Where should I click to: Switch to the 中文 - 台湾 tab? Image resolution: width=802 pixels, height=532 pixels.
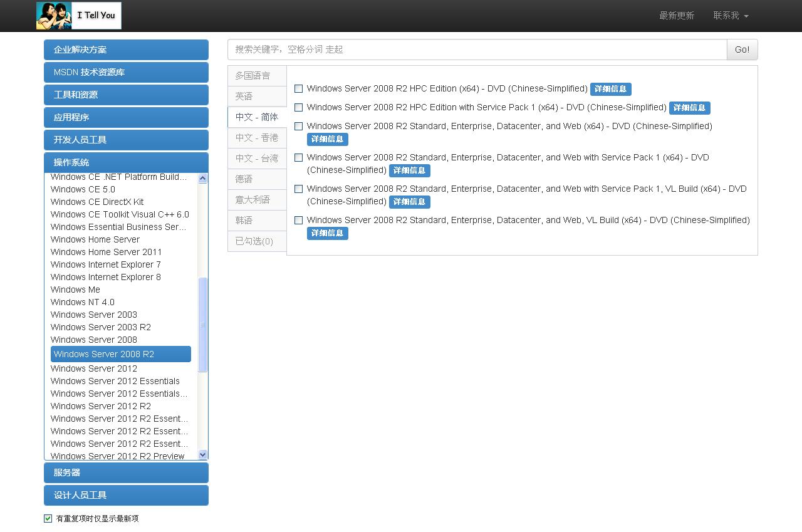257,159
